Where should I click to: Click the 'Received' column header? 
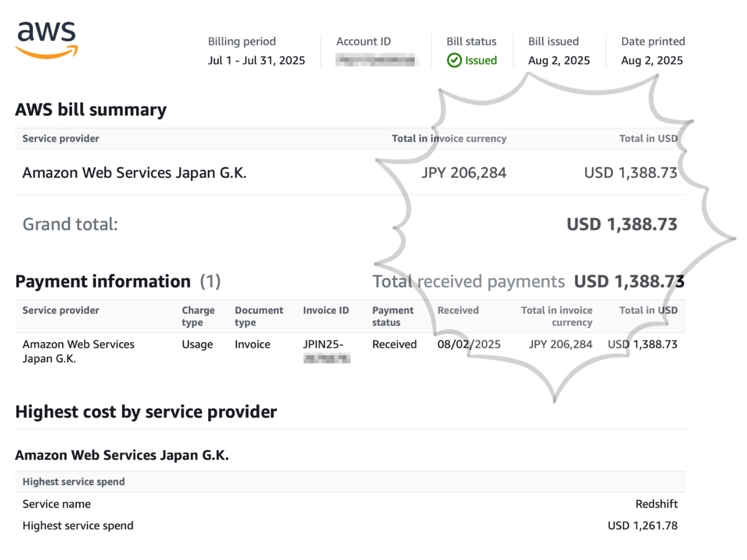pos(458,310)
